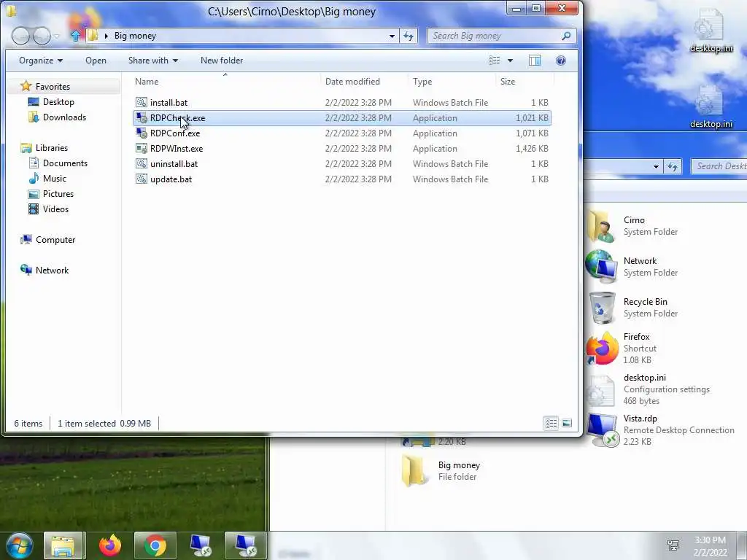Open second Remote Desktop taskbar button
Image resolution: width=747 pixels, height=560 pixels.
click(x=245, y=545)
